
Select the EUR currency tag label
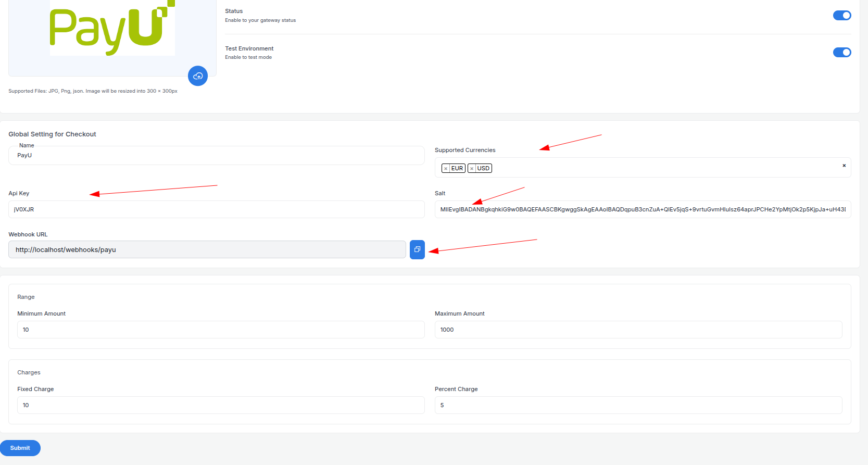457,168
